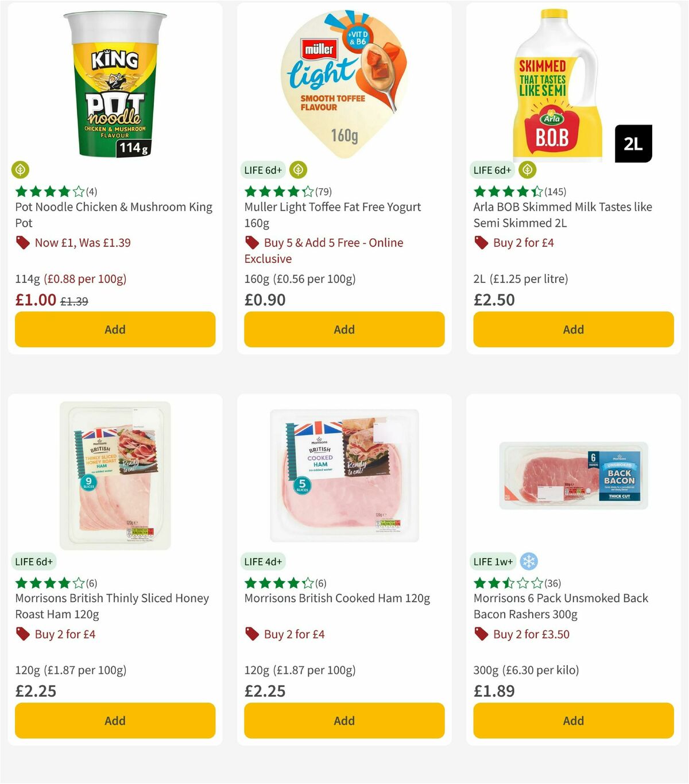Viewport: 689px width, 784px height.
Task: Add the 6 Pack Unsmoked Back Bacon to the basket
Action: (x=573, y=720)
